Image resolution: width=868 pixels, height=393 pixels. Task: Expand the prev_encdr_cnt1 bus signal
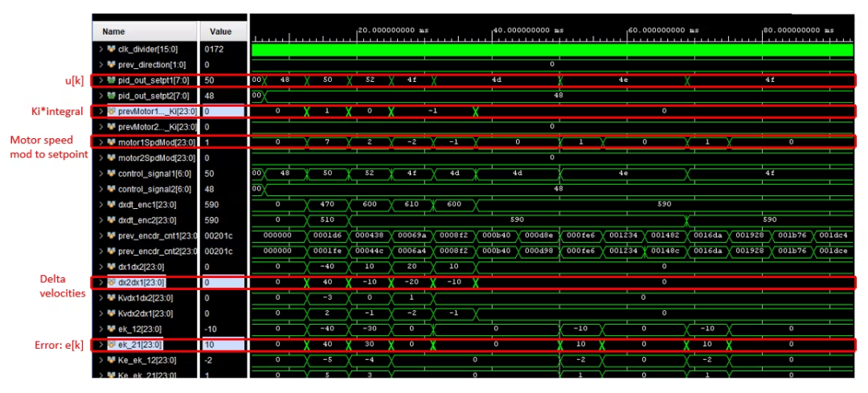[100, 235]
